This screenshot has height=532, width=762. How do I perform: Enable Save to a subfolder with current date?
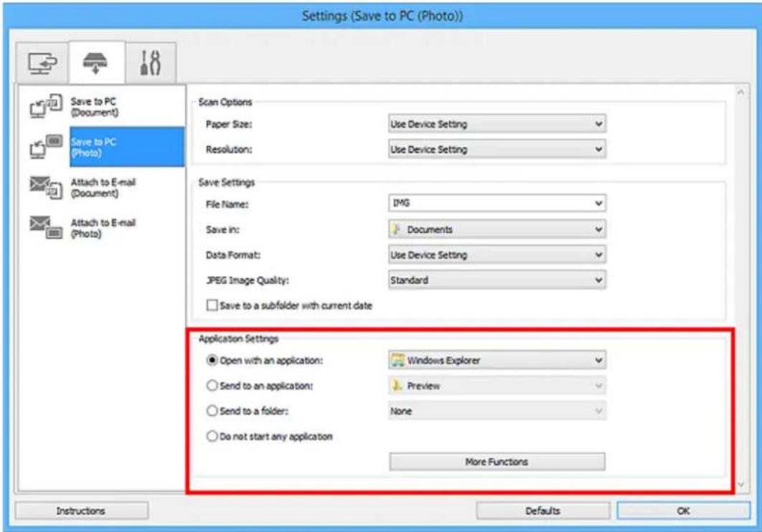212,305
